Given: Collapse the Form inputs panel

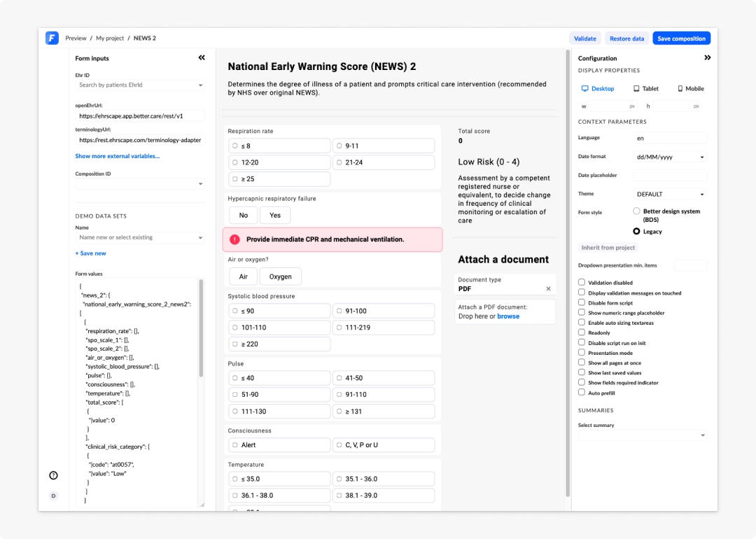Looking at the screenshot, I should click(202, 58).
